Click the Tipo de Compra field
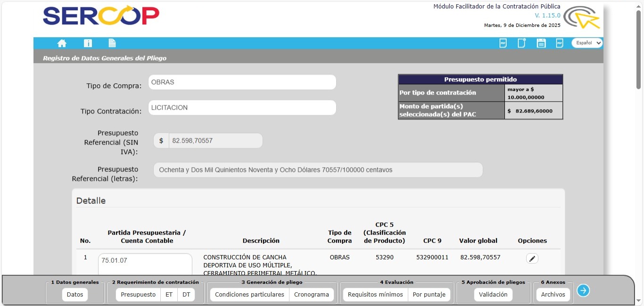Screen dimensions: 644x306 (x=242, y=82)
